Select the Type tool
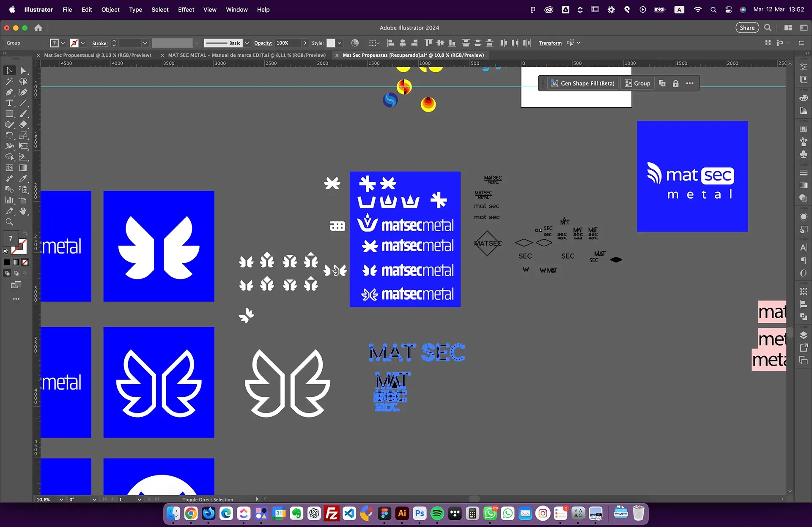Screen dimensions: 812x527 pos(9,103)
